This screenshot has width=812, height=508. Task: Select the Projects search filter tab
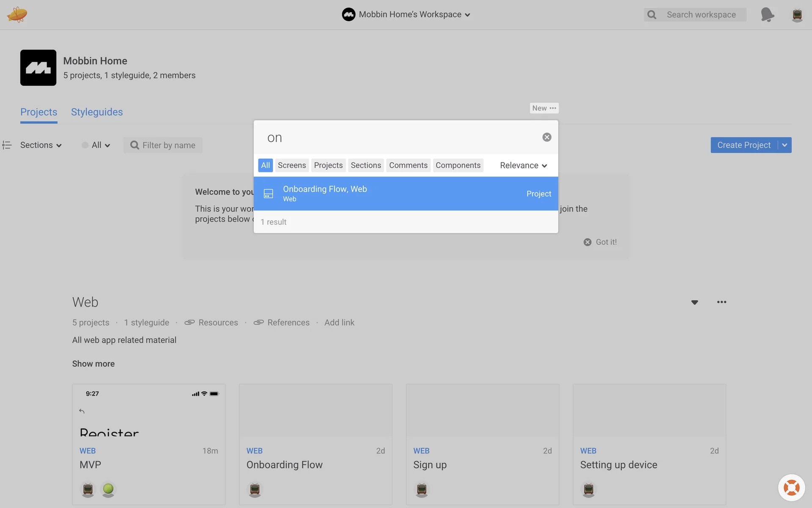click(328, 166)
